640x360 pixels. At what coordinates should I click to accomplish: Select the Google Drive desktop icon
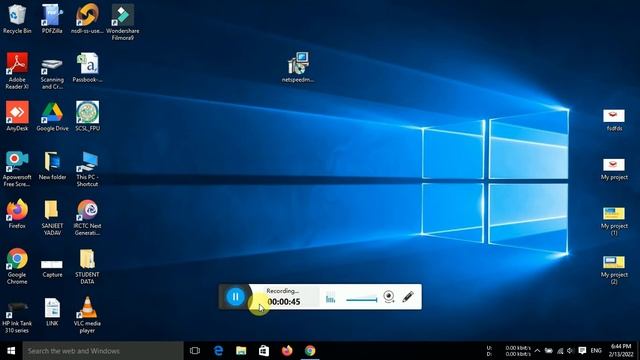52,116
